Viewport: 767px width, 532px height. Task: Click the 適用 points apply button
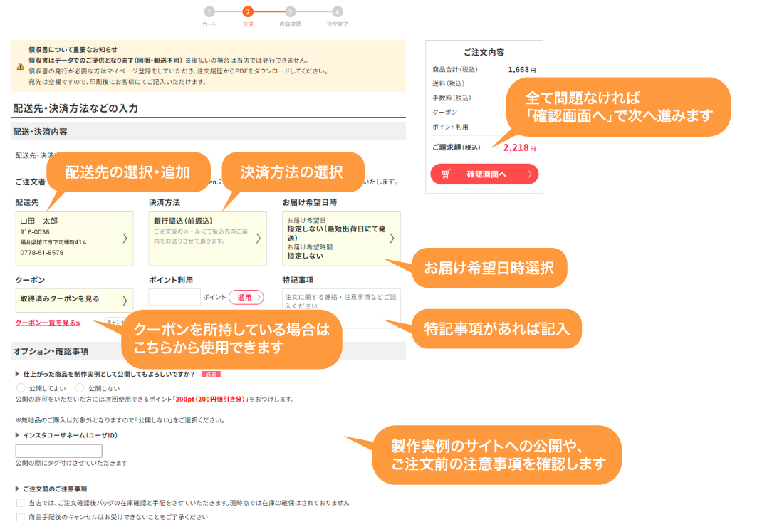point(246,297)
